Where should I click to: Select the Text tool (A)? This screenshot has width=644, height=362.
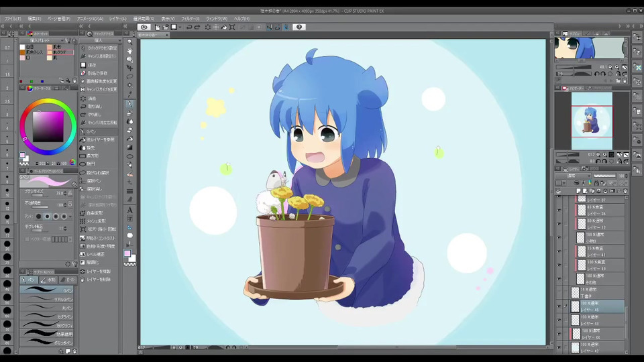click(x=129, y=210)
